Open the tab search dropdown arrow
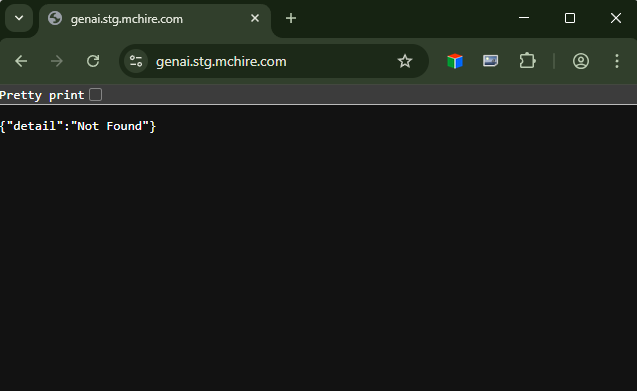This screenshot has width=637, height=391. [19, 18]
